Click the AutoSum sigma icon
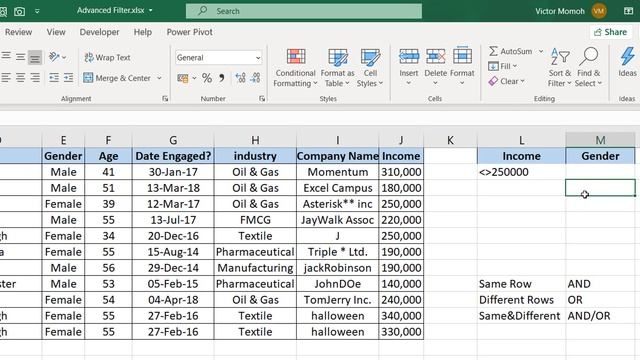The image size is (640, 360). pyautogui.click(x=493, y=51)
